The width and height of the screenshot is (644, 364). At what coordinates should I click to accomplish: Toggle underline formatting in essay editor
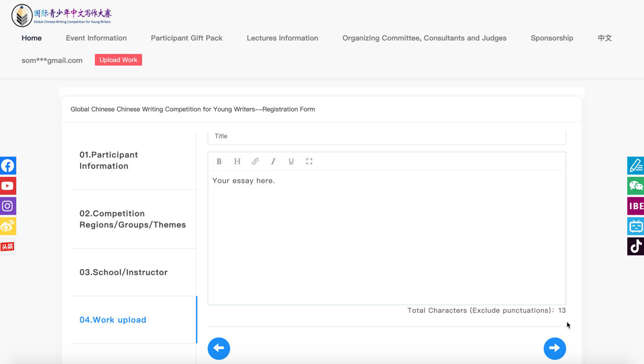(x=291, y=161)
